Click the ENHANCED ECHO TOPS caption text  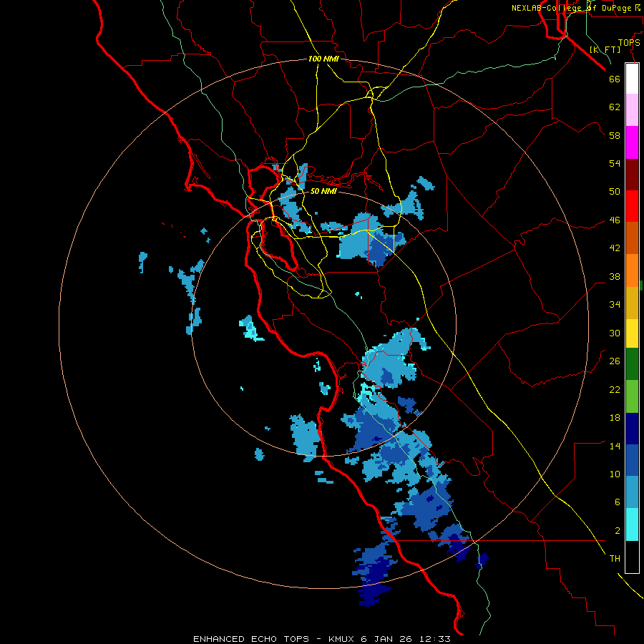pyautogui.click(x=251, y=639)
